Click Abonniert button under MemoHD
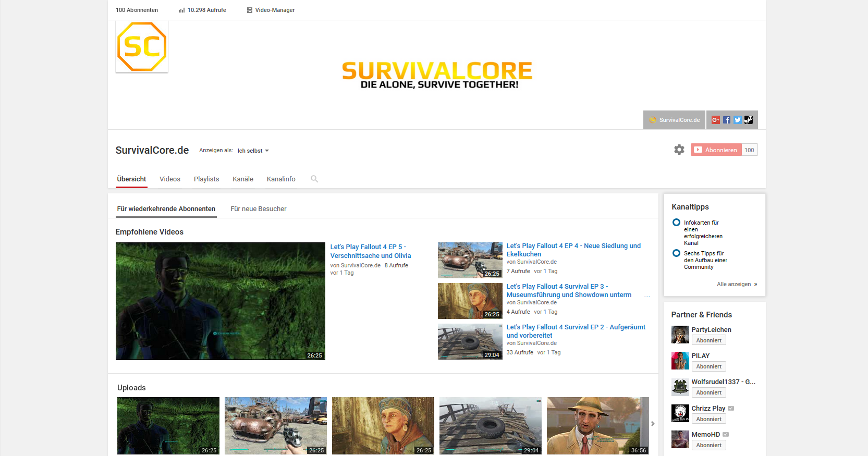 point(709,445)
